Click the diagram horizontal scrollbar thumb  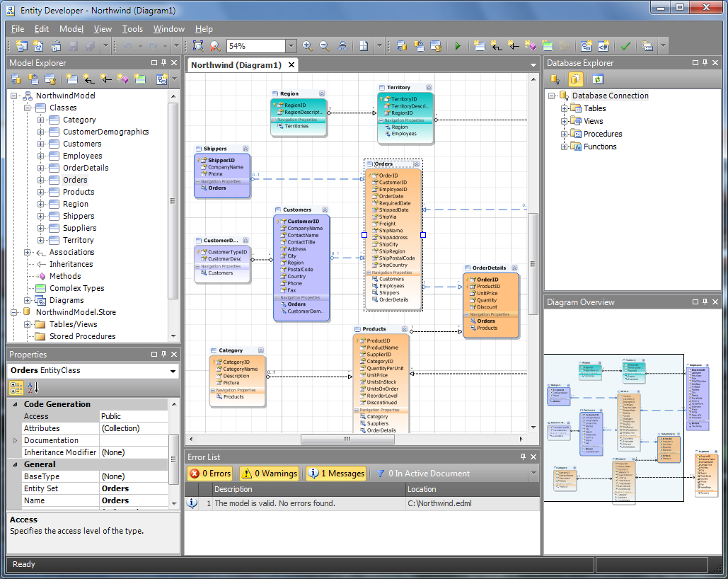point(347,439)
